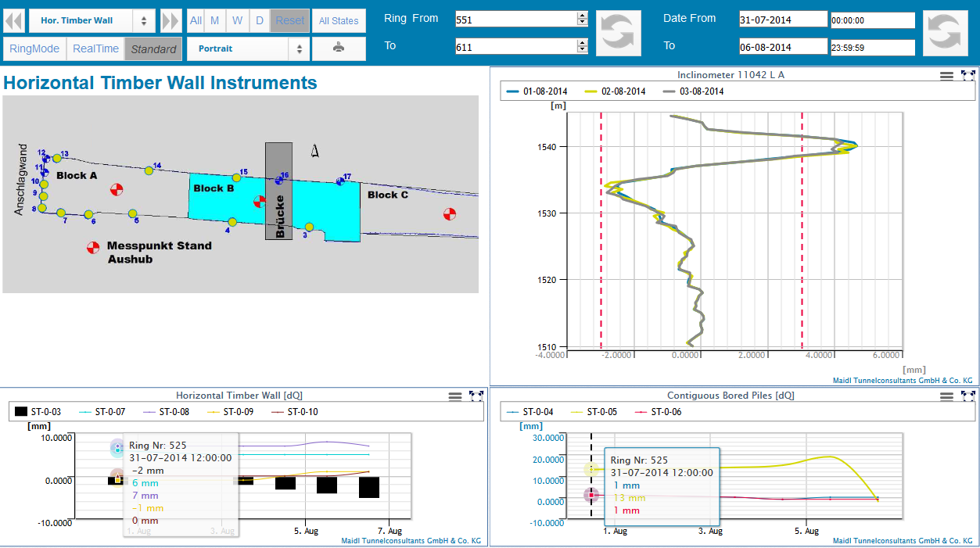Switch to RingMode tab

(x=34, y=48)
